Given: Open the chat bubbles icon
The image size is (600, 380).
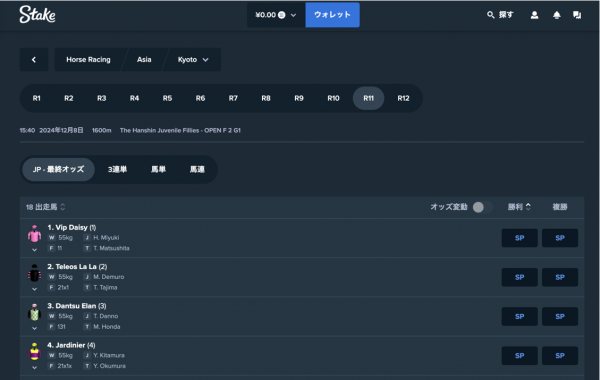Looking at the screenshot, I should coord(577,15).
